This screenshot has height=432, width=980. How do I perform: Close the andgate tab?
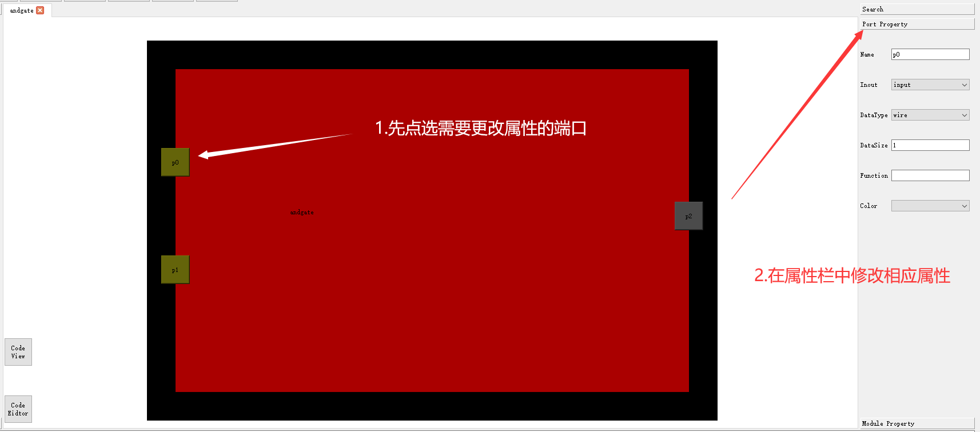(x=40, y=10)
